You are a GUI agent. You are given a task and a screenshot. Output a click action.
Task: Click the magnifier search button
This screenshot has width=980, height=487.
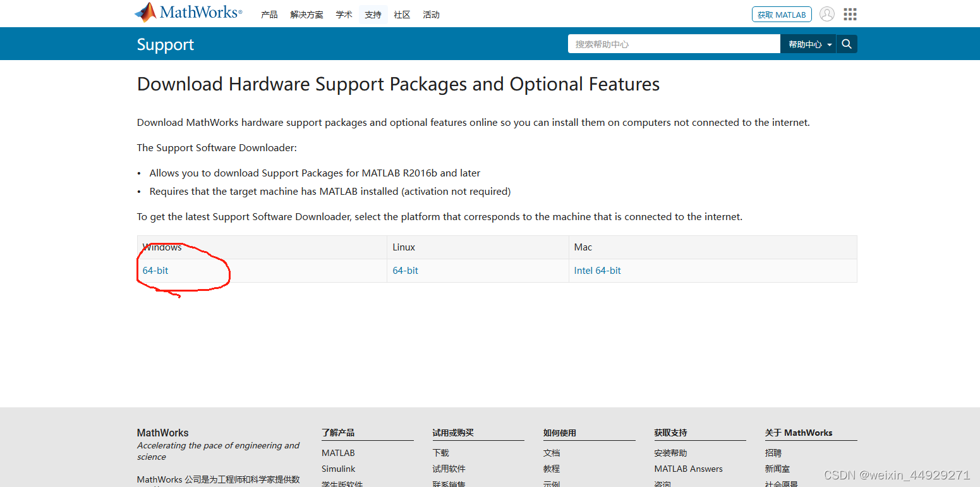847,44
